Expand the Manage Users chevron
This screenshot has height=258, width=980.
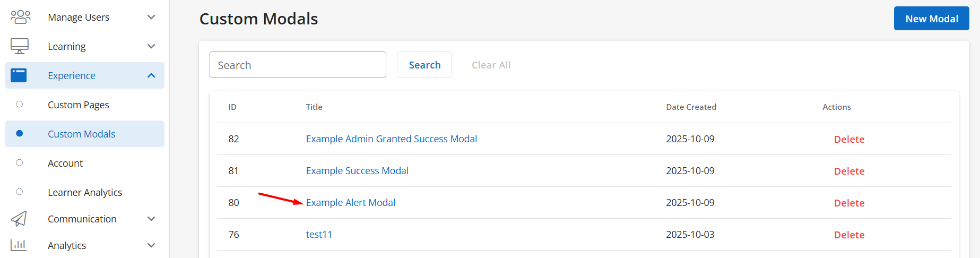151,17
